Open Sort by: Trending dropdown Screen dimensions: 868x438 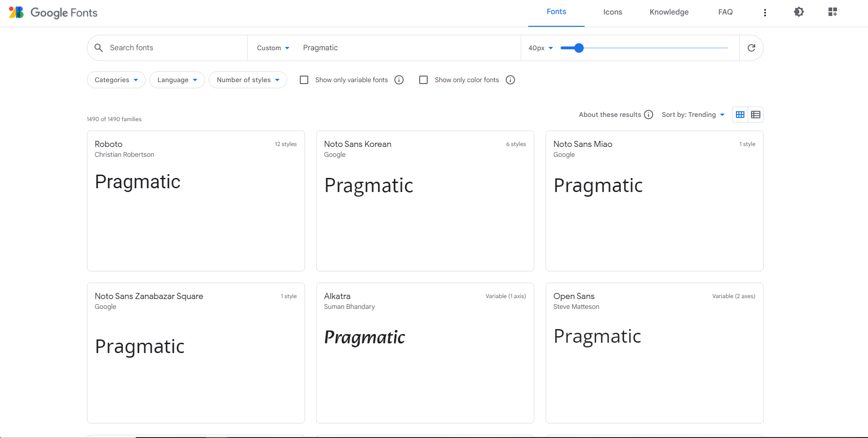click(x=693, y=115)
